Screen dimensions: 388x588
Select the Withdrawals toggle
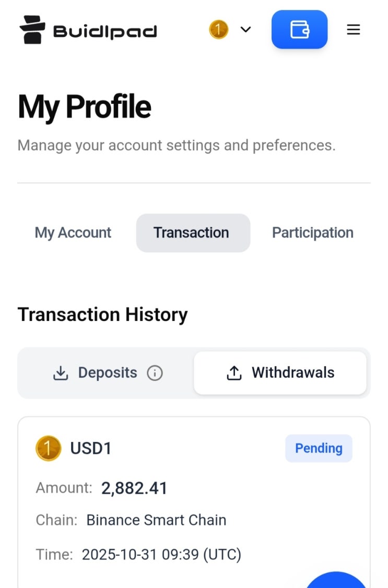click(280, 373)
